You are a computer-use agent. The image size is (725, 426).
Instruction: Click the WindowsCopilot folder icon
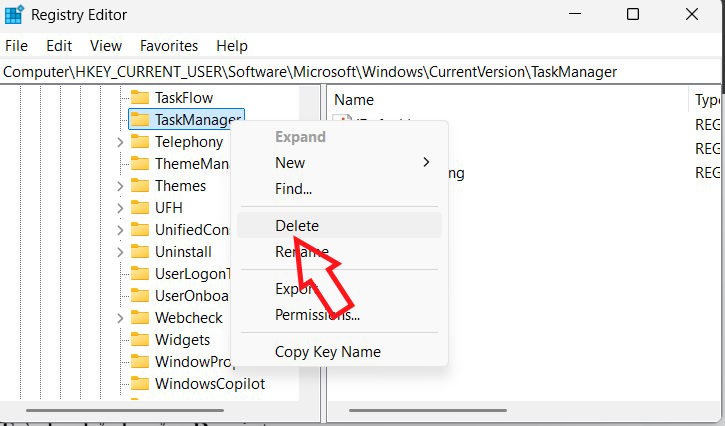(x=140, y=384)
